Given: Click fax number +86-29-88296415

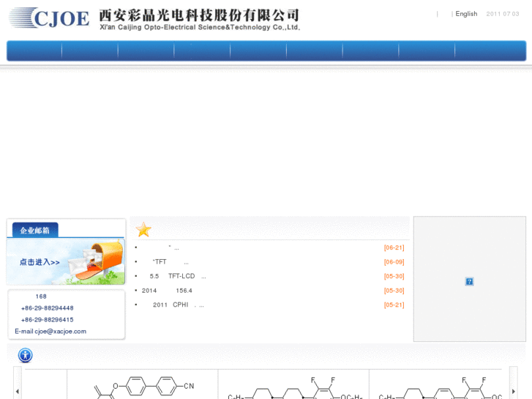Looking at the screenshot, I should click(47, 320).
